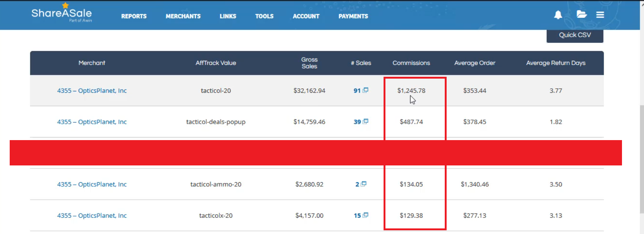The width and height of the screenshot is (644, 234).
Task: Select average return days 3.50
Action: click(x=556, y=184)
